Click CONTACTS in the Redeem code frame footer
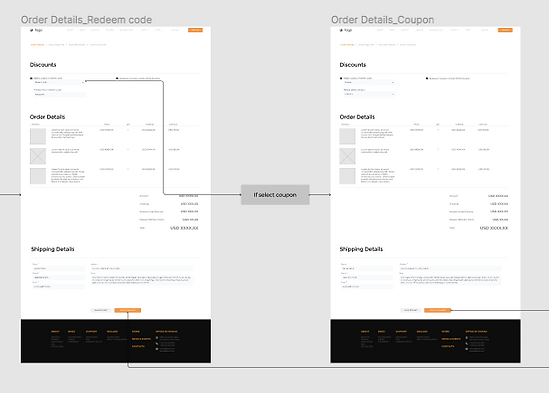 138,346
